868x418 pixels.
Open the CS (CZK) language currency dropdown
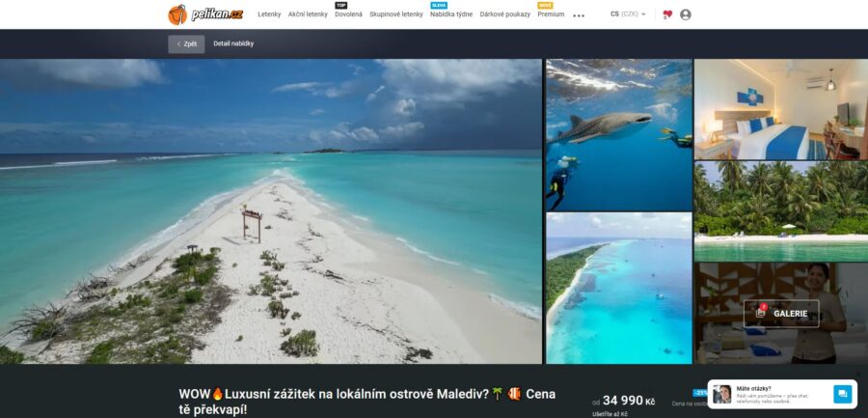[628, 14]
